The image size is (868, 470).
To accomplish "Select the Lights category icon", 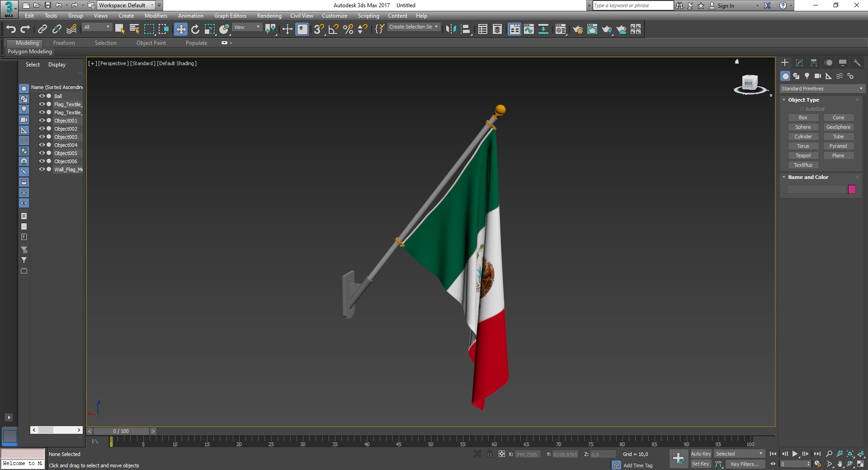I will [807, 76].
